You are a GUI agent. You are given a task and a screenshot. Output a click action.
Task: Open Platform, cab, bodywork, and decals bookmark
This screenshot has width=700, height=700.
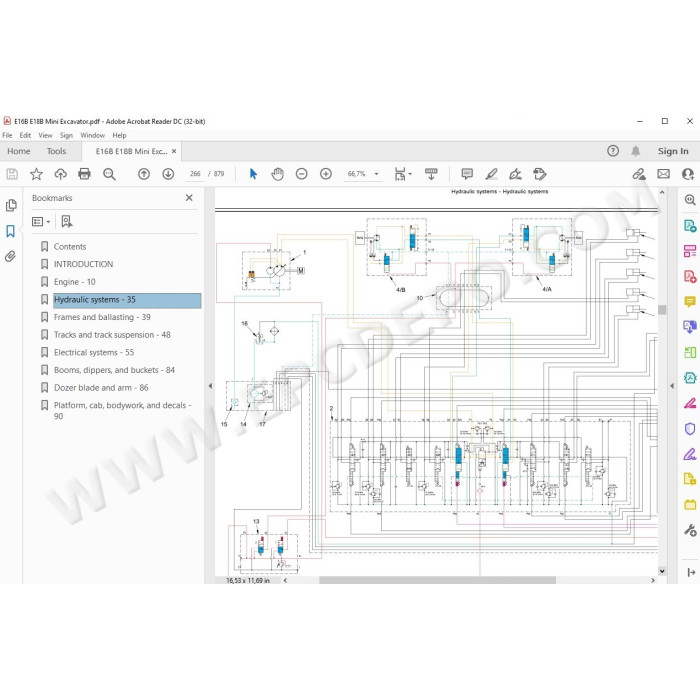pyautogui.click(x=122, y=411)
